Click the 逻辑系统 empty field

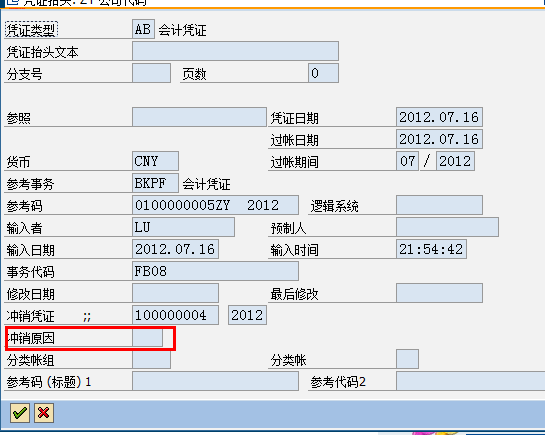[x=439, y=205]
